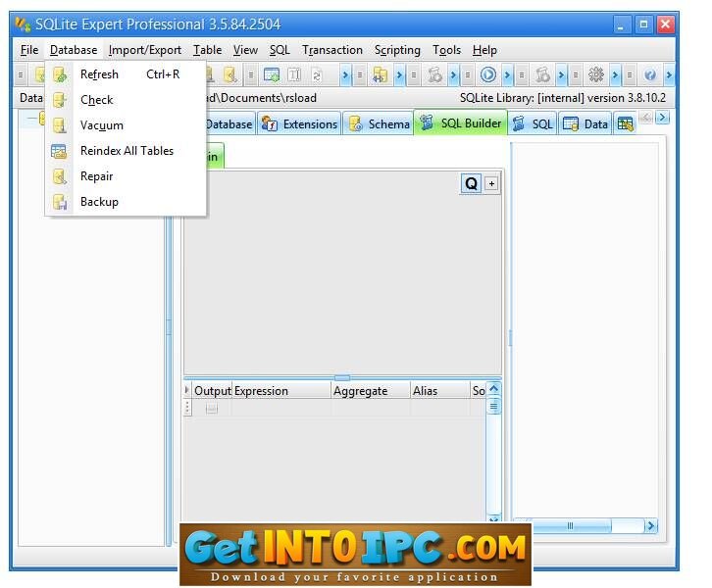Open the Table menu
This screenshot has height=588, width=712.
[x=208, y=50]
